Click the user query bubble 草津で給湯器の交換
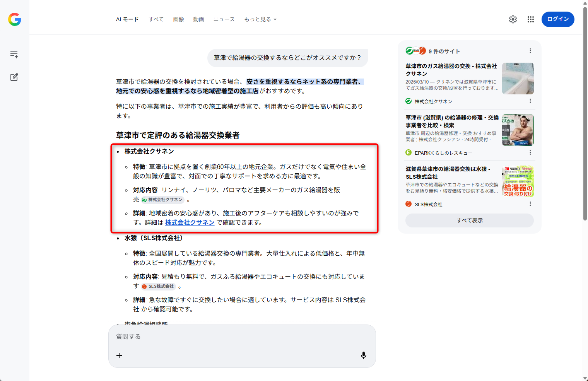The height and width of the screenshot is (381, 588). (x=288, y=58)
